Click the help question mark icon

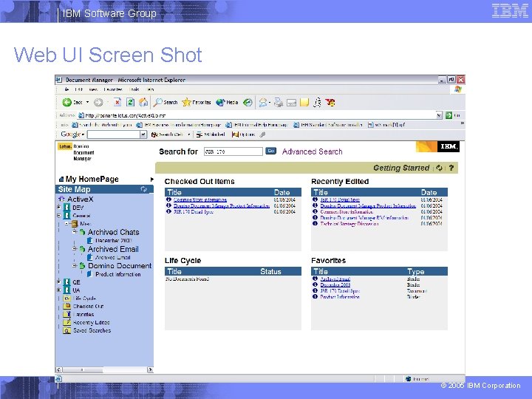[x=451, y=168]
